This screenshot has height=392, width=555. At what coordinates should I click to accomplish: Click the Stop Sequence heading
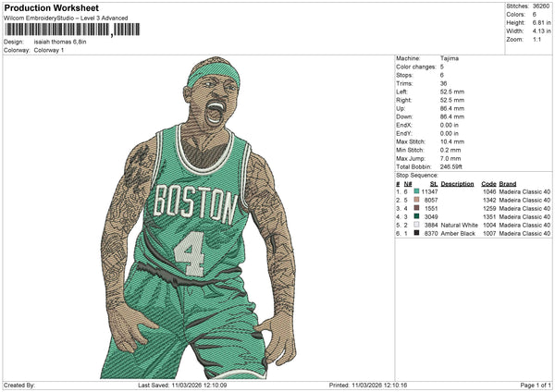(x=417, y=174)
